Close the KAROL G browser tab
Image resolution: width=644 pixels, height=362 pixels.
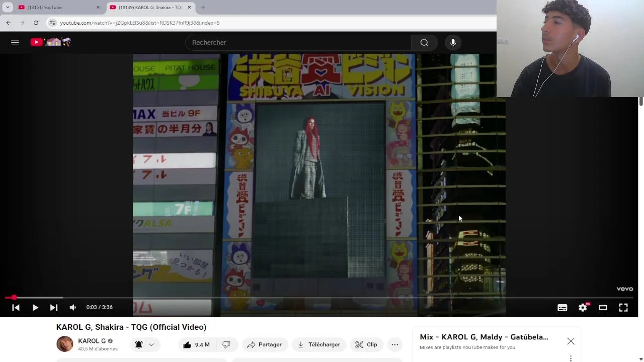tap(189, 8)
